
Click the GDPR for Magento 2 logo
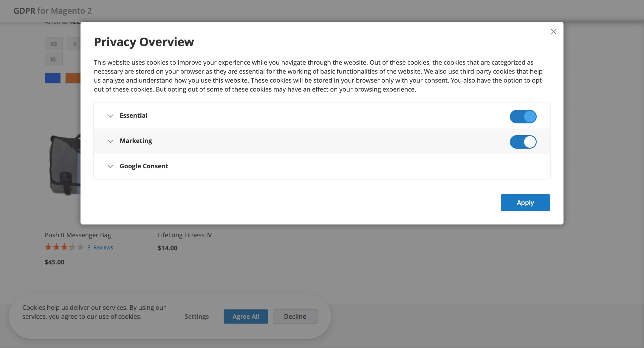(x=52, y=11)
